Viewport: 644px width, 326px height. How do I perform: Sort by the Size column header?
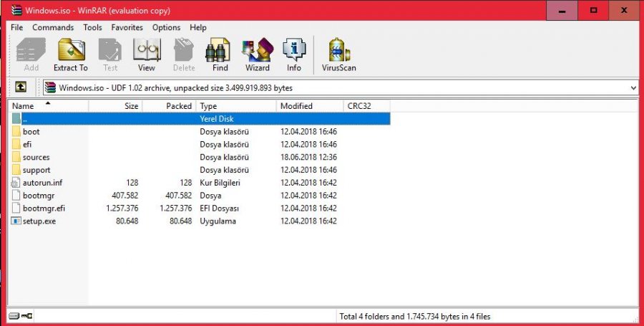pyautogui.click(x=115, y=105)
